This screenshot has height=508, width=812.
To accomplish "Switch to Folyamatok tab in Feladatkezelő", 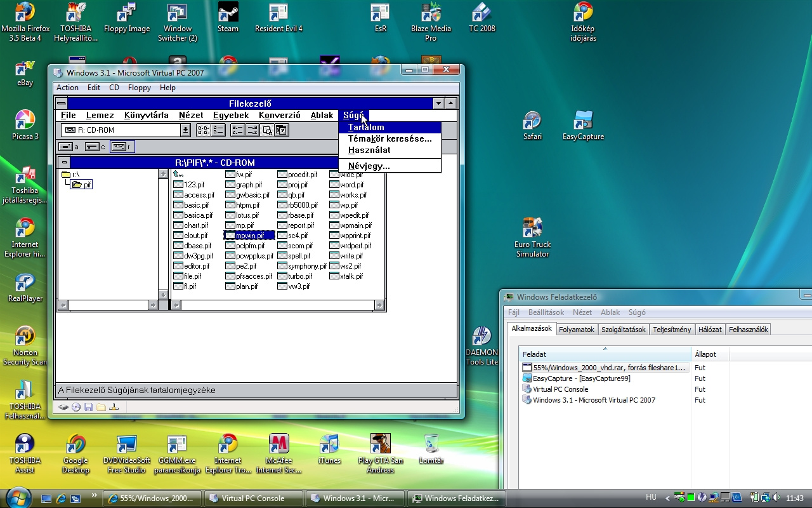I will pos(577,330).
